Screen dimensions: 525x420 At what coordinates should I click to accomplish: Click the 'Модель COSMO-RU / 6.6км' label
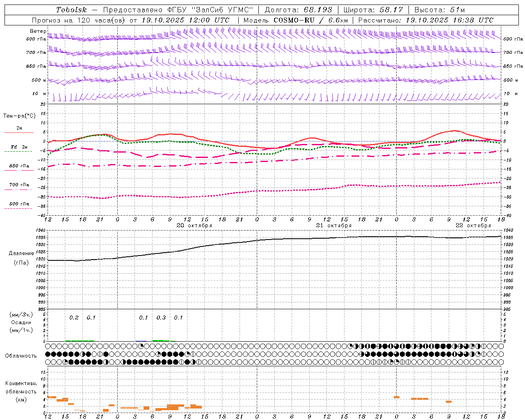click(295, 20)
